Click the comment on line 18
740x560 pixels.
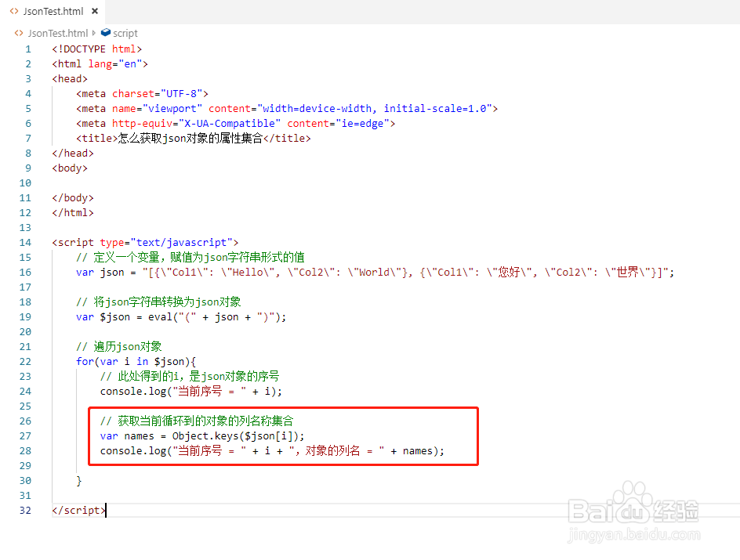click(158, 302)
